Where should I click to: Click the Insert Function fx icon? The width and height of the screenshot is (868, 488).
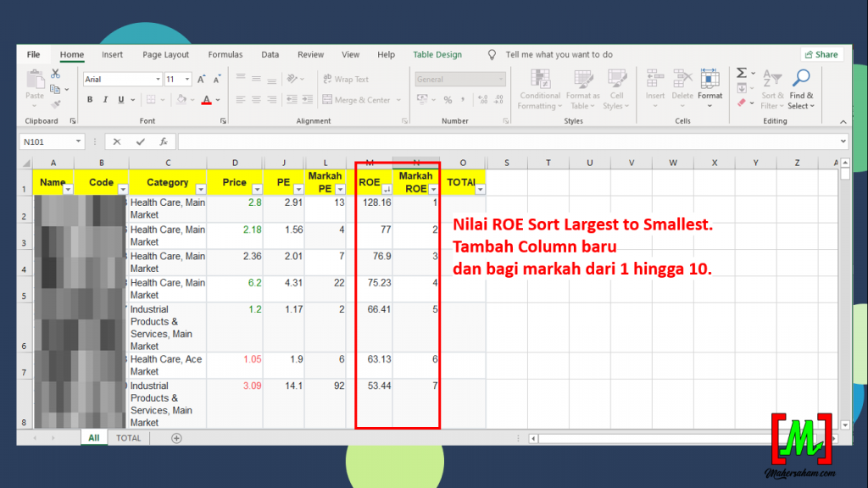[x=163, y=141]
